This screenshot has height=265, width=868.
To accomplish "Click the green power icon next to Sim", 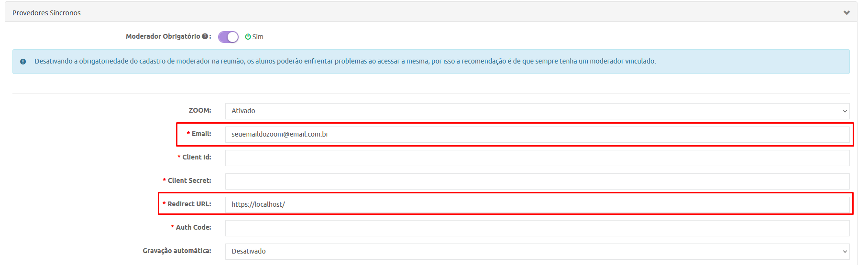I will point(248,37).
